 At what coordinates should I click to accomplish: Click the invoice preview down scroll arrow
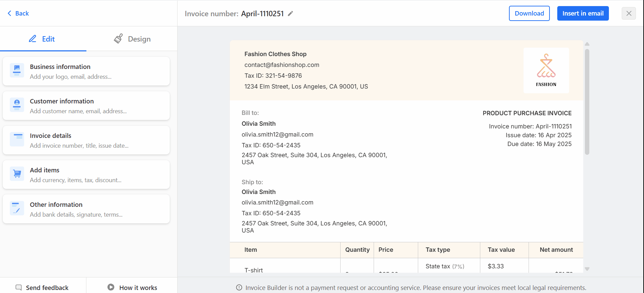(587, 269)
